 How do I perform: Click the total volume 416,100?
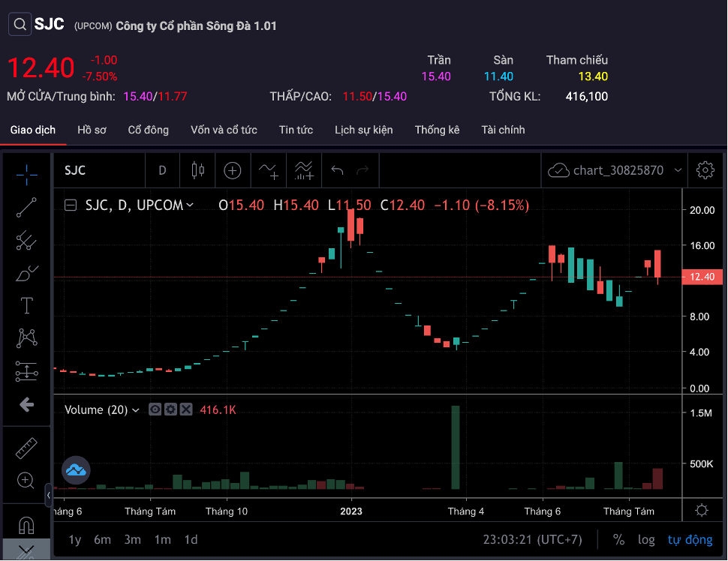tap(586, 97)
